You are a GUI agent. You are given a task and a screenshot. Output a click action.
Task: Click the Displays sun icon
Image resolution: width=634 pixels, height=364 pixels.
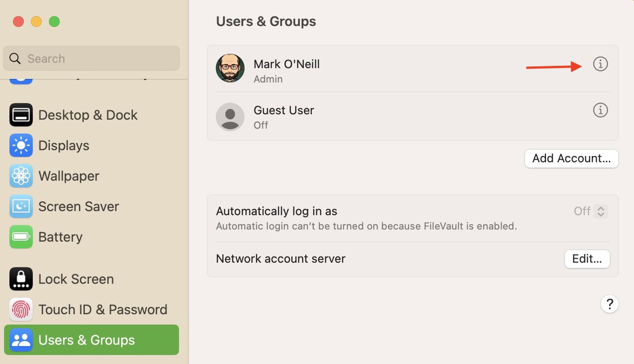click(21, 146)
